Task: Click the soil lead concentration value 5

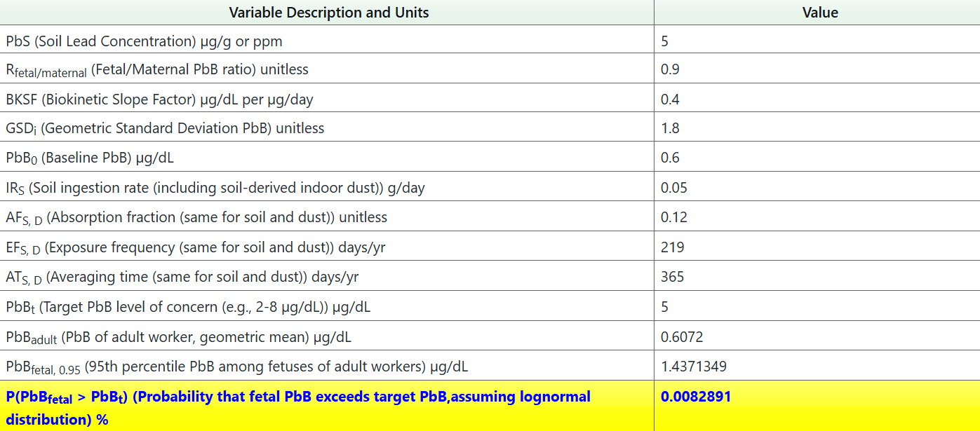Action: [665, 41]
